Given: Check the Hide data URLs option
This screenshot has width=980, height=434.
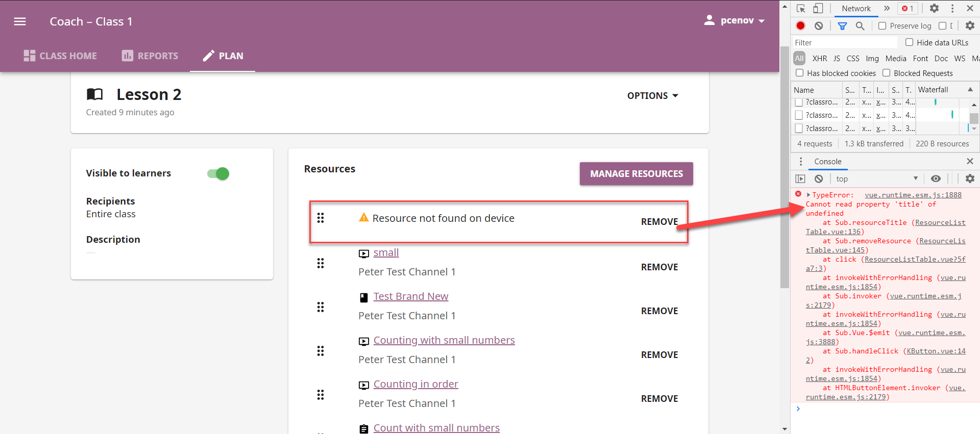Looking at the screenshot, I should pyautogui.click(x=909, y=42).
